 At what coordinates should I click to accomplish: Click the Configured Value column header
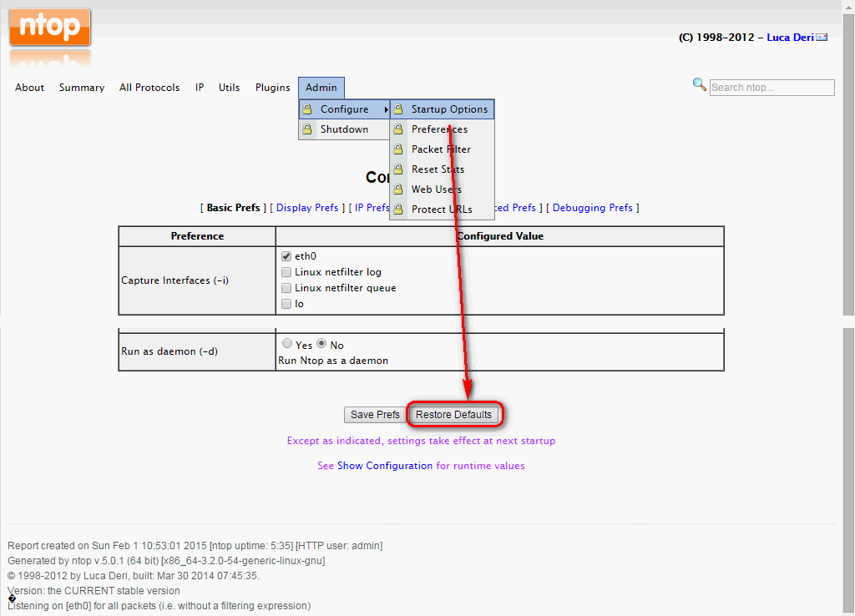(x=500, y=236)
